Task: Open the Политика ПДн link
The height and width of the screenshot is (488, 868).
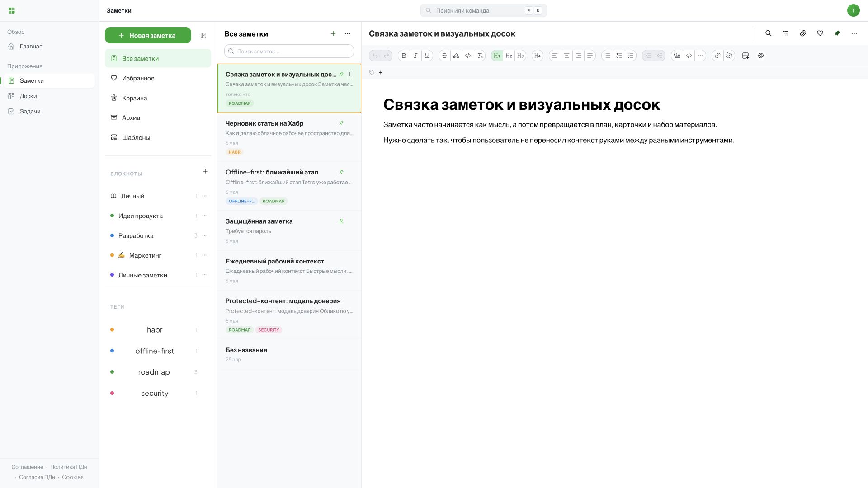Action: click(68, 467)
